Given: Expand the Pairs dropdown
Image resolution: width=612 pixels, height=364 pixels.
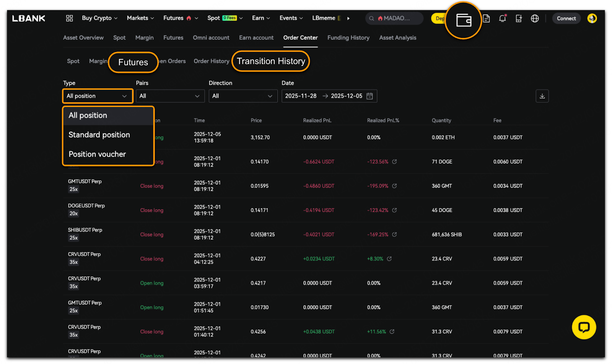Looking at the screenshot, I should pyautogui.click(x=170, y=96).
